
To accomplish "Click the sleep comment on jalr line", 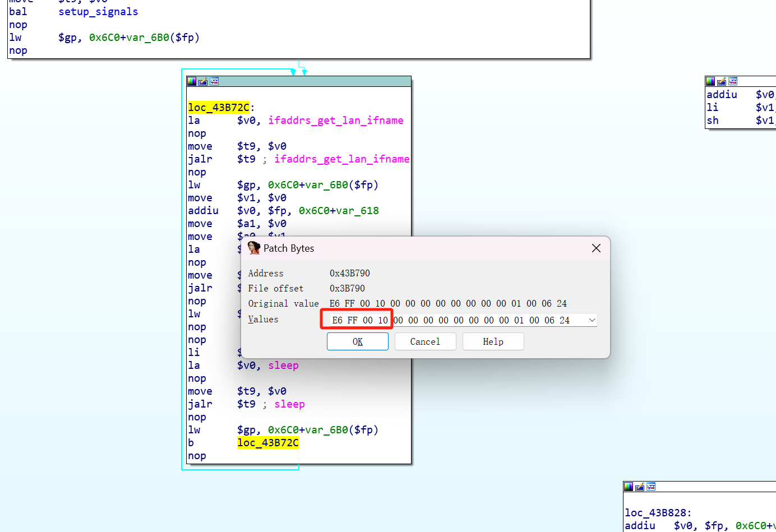I will 289,404.
